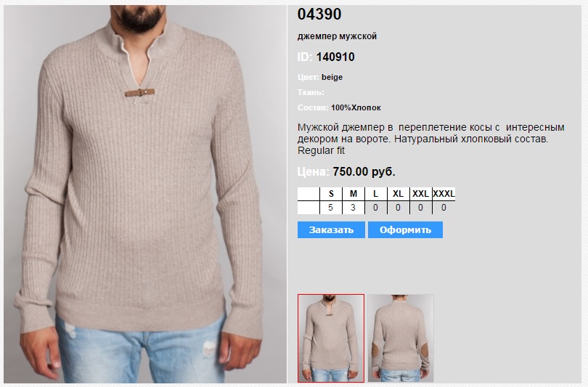Click quantity cell showing 5 under S

point(331,208)
